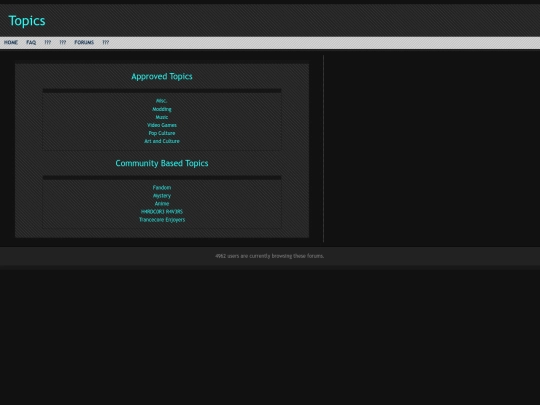Click the Approved Topics heading
This screenshot has height=405, width=540.
[x=162, y=76]
